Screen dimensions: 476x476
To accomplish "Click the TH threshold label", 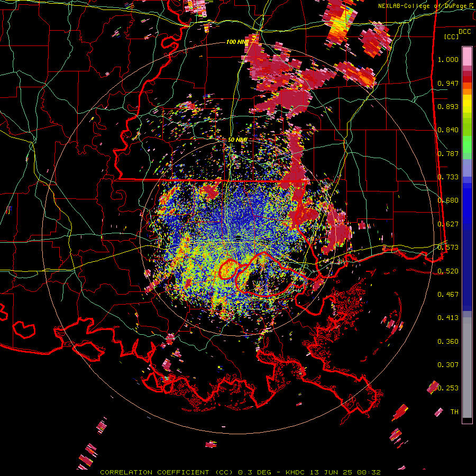I will [x=454, y=411].
